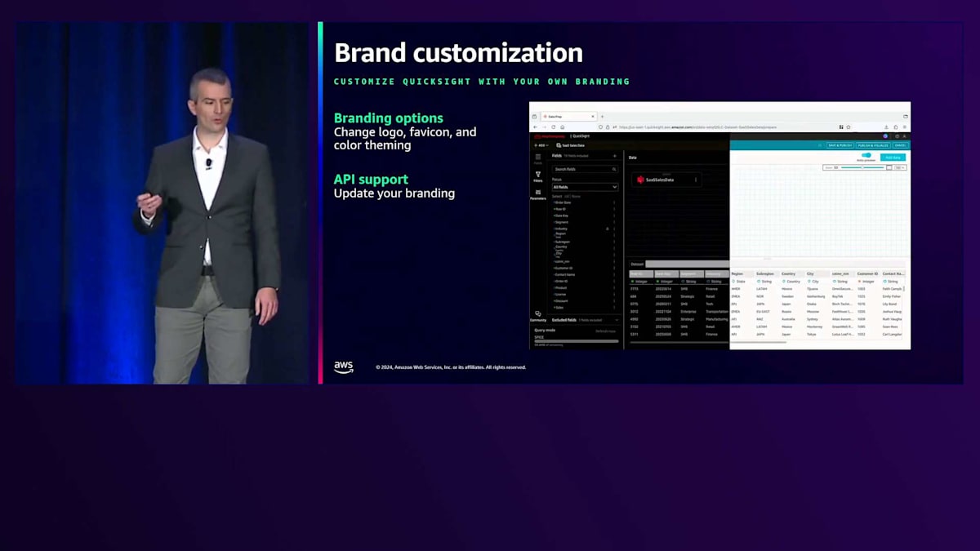Viewport: 980px width, 551px height.
Task: Select All fields link
Action: pyautogui.click(x=566, y=197)
